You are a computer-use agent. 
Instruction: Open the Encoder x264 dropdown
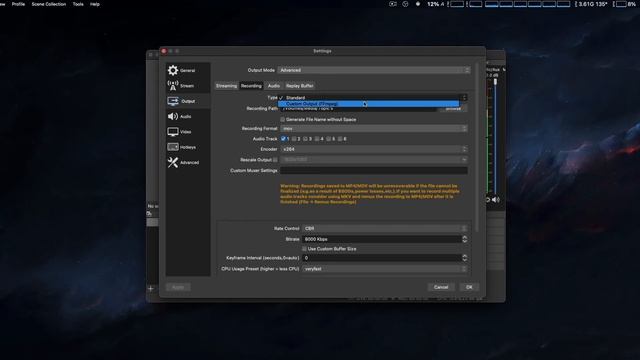pyautogui.click(x=374, y=149)
